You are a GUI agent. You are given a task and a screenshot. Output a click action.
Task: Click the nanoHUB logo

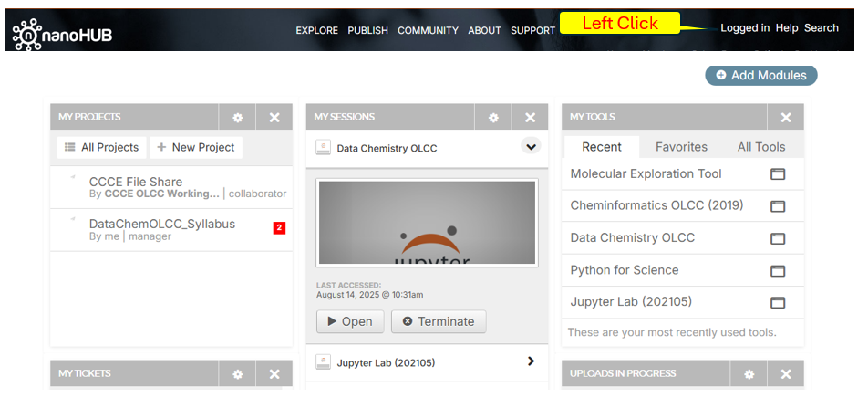pos(62,35)
